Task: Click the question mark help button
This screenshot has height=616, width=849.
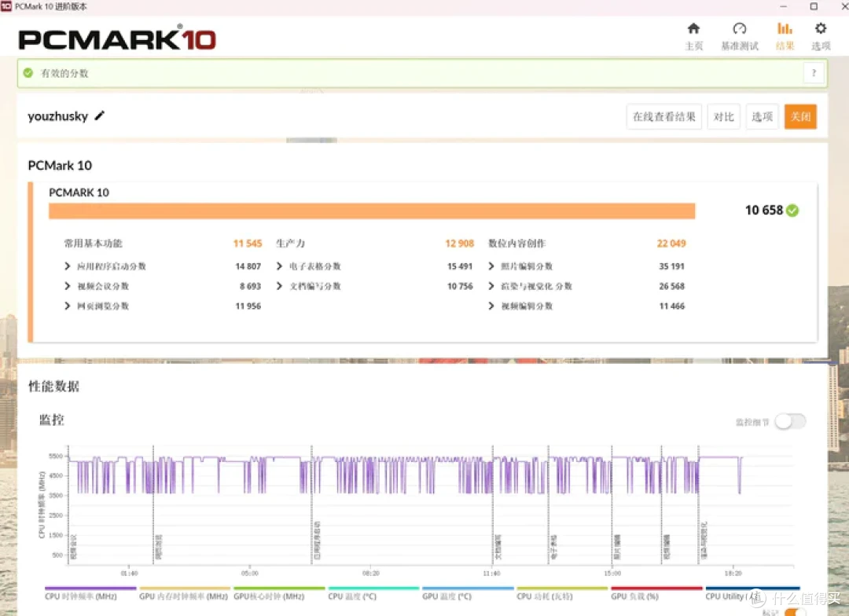Action: [x=814, y=73]
